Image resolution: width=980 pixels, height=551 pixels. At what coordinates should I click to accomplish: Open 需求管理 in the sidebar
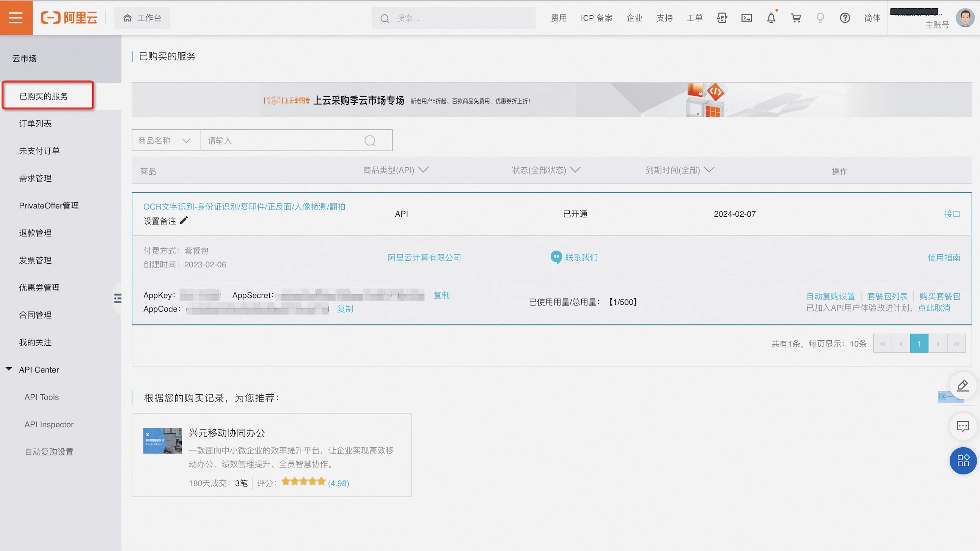coord(35,178)
